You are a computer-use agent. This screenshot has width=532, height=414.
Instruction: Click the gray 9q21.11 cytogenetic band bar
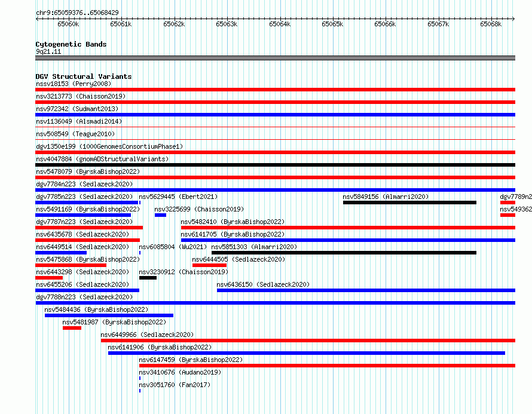[275, 58]
